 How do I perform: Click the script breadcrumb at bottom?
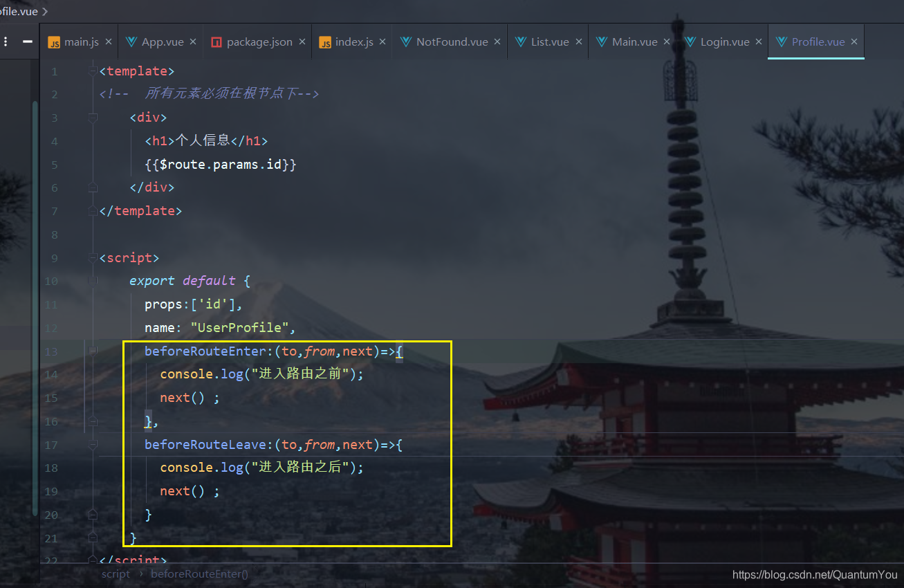pyautogui.click(x=116, y=574)
